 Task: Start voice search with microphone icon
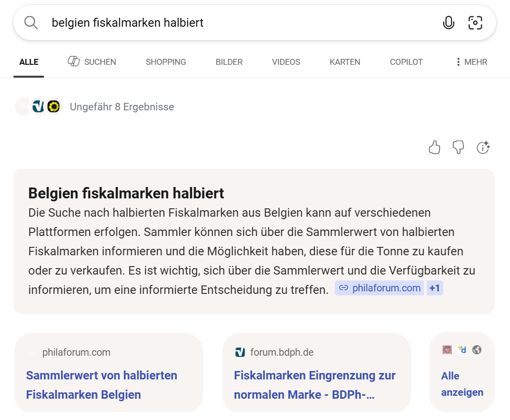click(448, 23)
